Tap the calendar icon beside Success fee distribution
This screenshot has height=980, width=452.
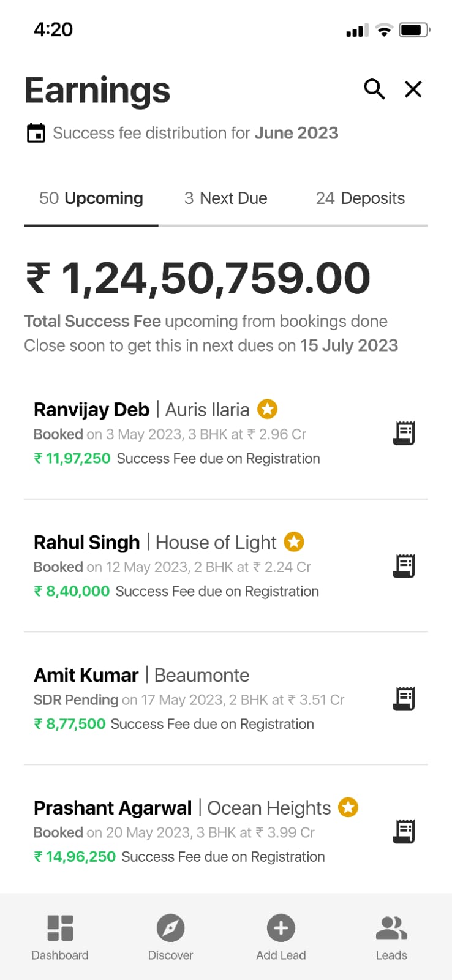36,133
